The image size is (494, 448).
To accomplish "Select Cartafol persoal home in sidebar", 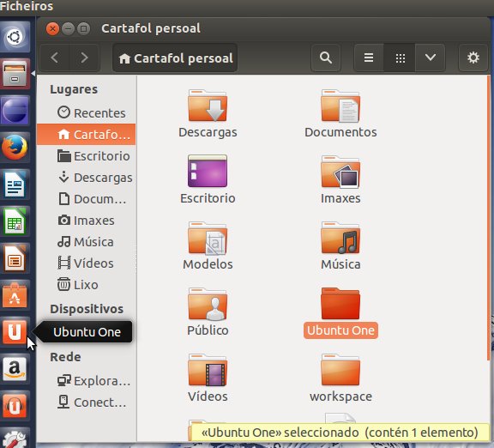I will [87, 134].
